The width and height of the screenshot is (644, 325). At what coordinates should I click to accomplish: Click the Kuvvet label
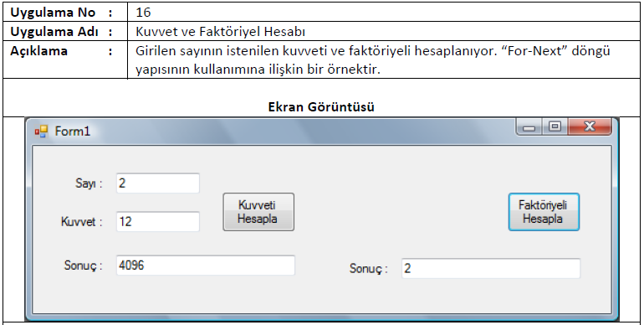click(81, 222)
